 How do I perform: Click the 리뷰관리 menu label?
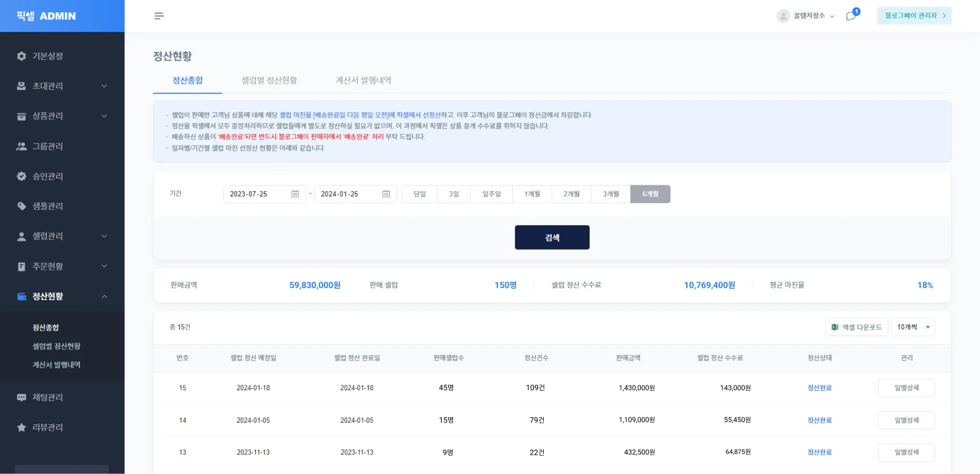coord(48,428)
